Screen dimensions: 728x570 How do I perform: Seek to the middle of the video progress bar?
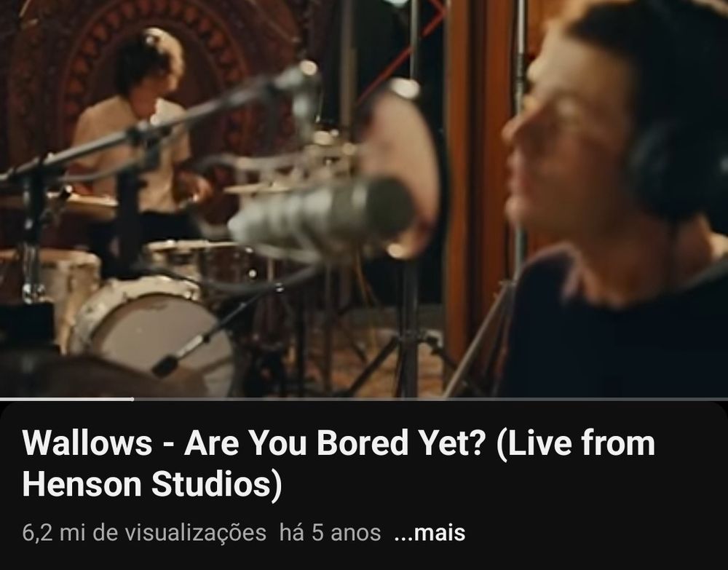pos(364,399)
